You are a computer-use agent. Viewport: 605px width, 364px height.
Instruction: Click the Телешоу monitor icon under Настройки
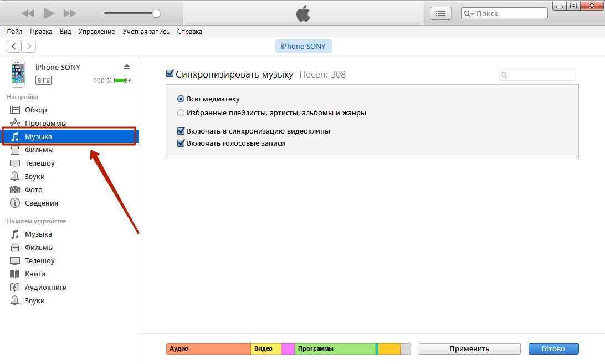pyautogui.click(x=14, y=163)
